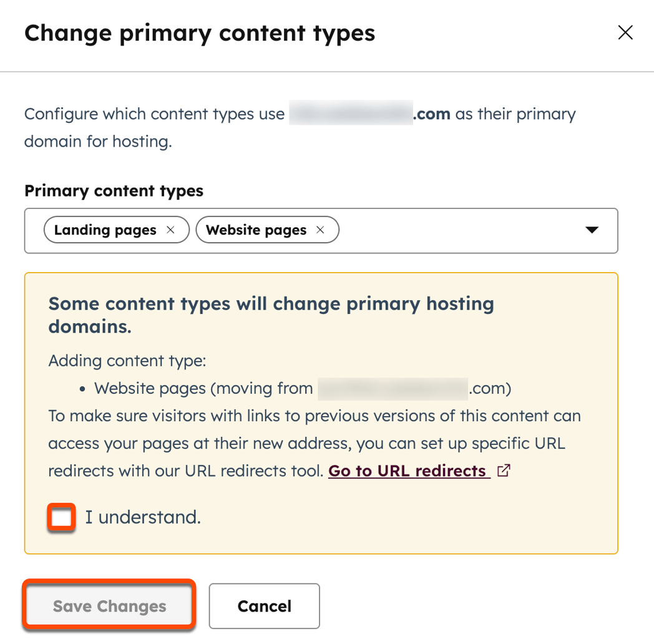Click the caret icon in the content types field

[591, 230]
